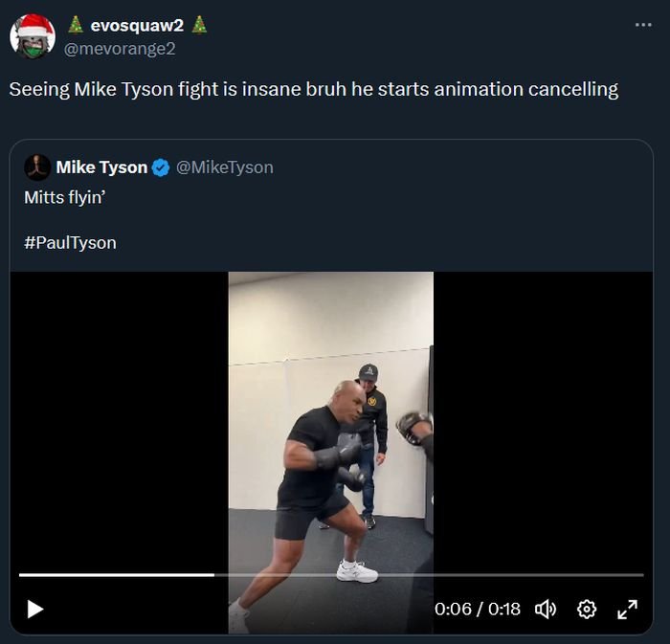Viewport: 670px width, 644px height.
Task: Open the Mike Tyson name in quoted tweet
Action: (x=101, y=167)
